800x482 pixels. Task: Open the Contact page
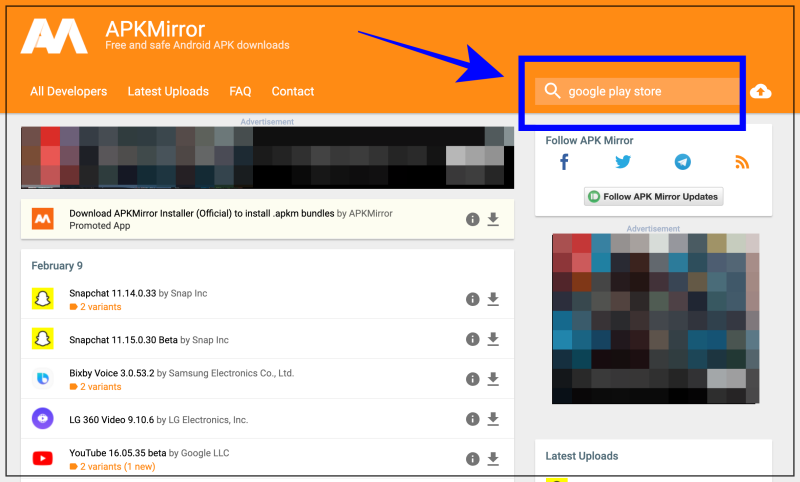click(292, 91)
